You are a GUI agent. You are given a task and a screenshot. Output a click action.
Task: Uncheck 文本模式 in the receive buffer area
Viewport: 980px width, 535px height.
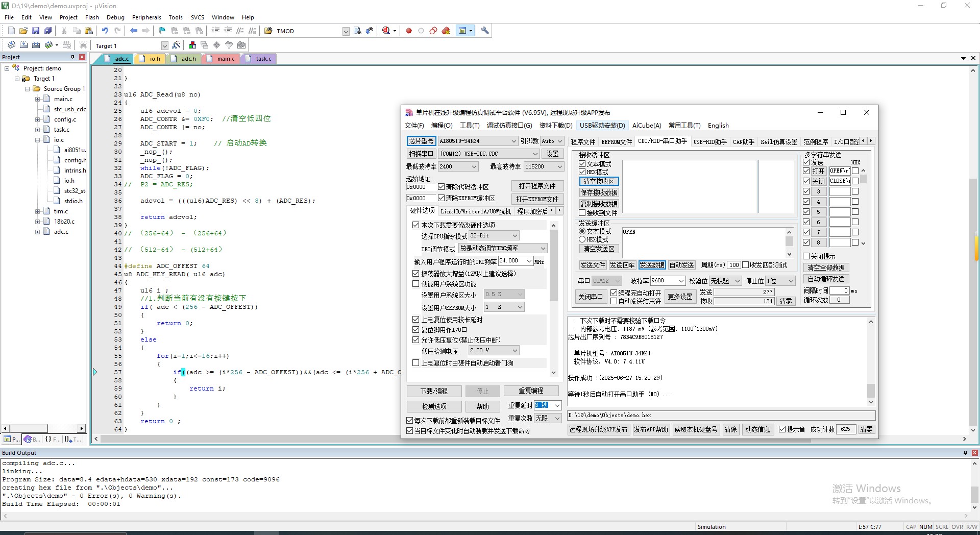pos(582,164)
